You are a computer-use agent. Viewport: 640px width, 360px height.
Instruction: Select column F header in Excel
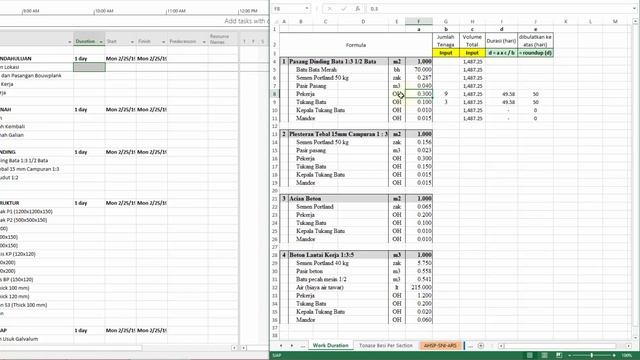pos(419,21)
